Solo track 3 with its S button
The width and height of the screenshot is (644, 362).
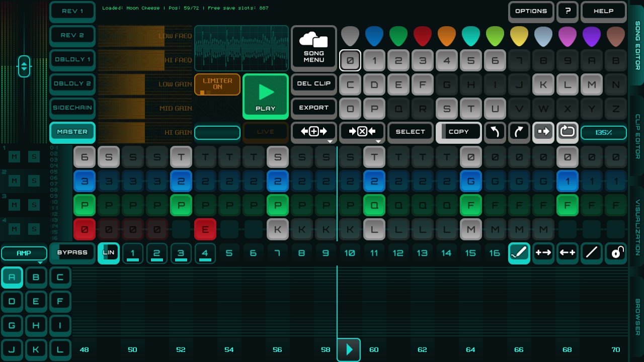click(x=34, y=205)
